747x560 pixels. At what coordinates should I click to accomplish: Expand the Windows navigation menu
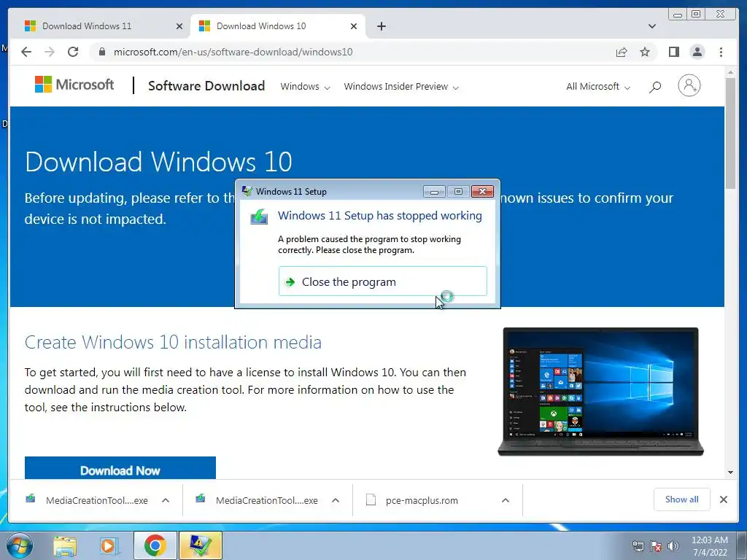[x=305, y=87]
